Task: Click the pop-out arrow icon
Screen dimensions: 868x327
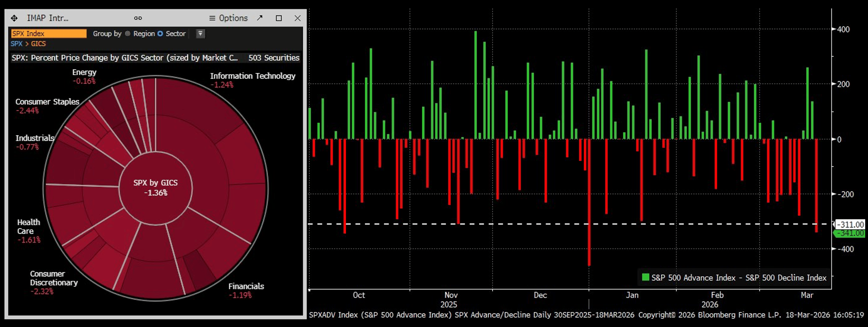Action: (x=259, y=18)
